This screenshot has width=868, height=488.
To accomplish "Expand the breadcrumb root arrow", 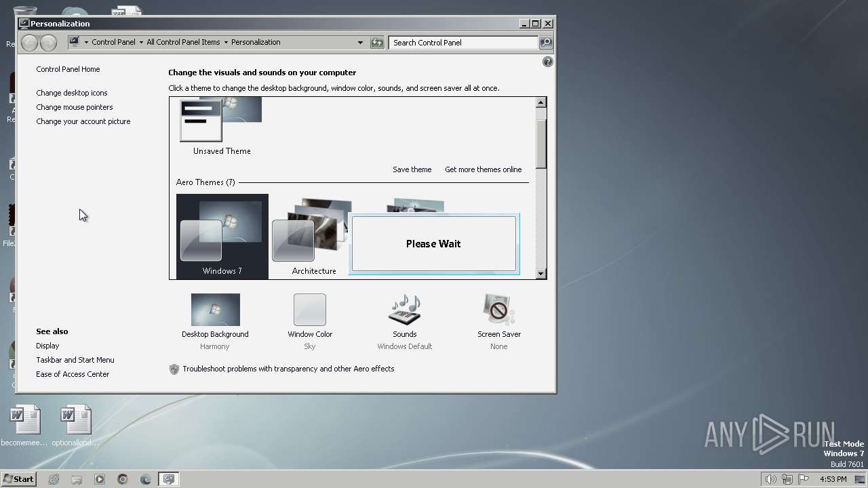I will 86,42.
